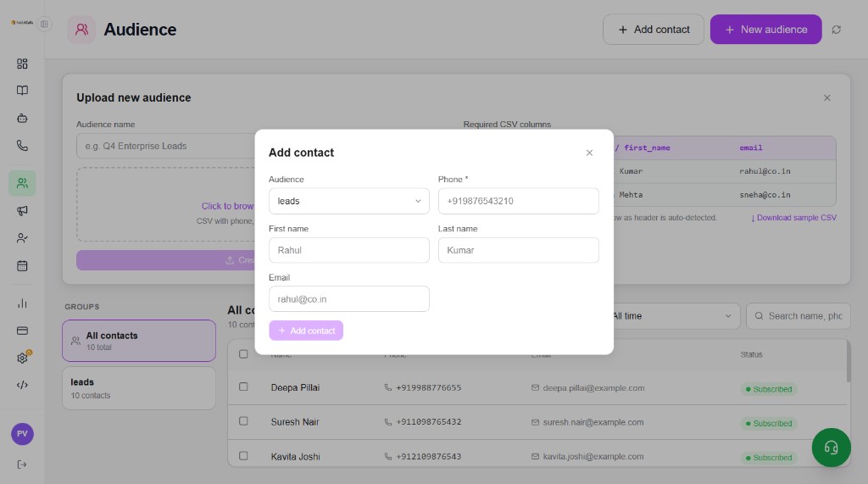This screenshot has height=484, width=868.
Task: Click the Status column header
Action: pos(751,354)
